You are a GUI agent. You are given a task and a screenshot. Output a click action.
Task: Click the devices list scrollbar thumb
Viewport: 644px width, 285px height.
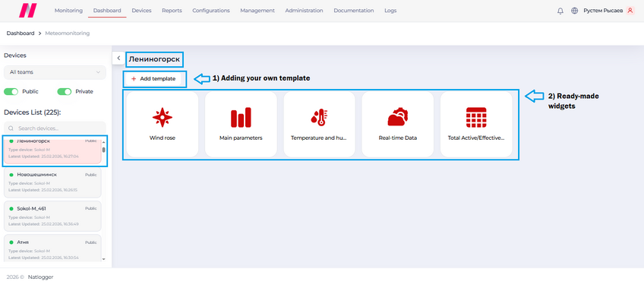click(x=103, y=150)
